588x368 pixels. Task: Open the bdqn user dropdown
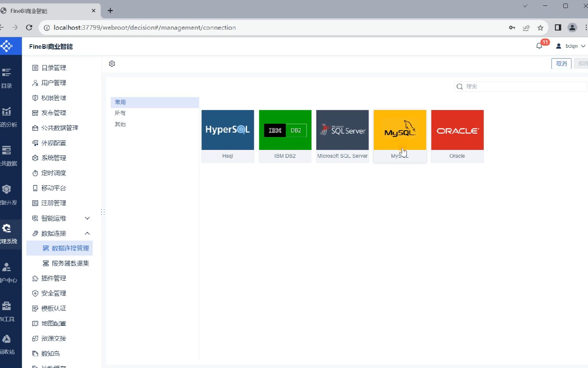(571, 46)
